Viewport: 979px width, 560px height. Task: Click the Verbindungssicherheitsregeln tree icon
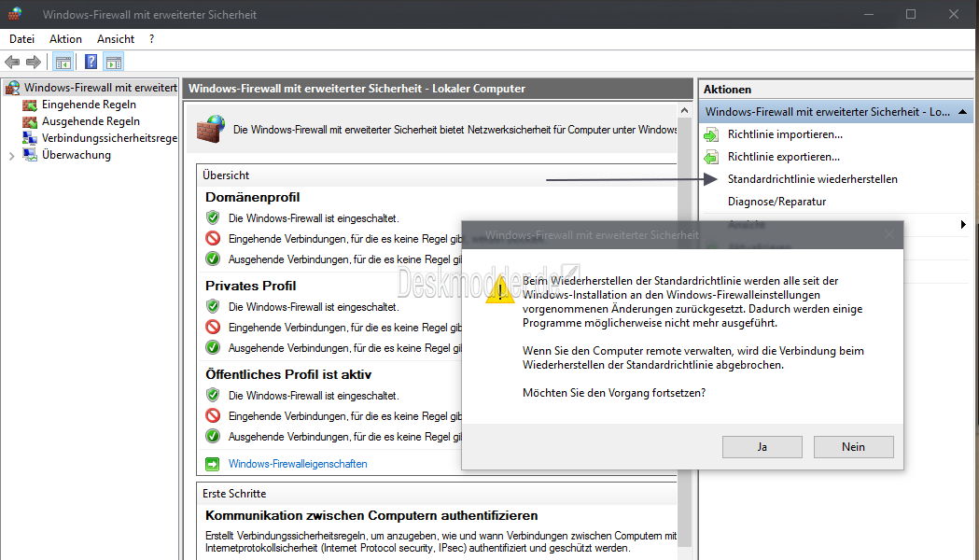click(x=29, y=138)
